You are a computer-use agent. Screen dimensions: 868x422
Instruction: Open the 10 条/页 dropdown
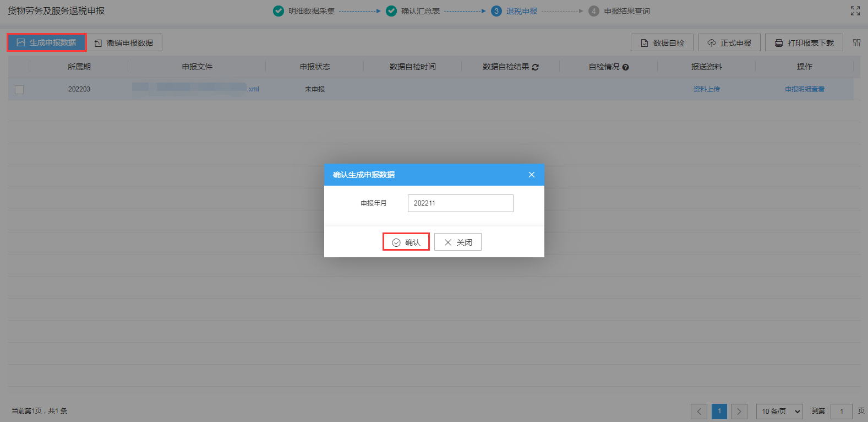point(779,412)
